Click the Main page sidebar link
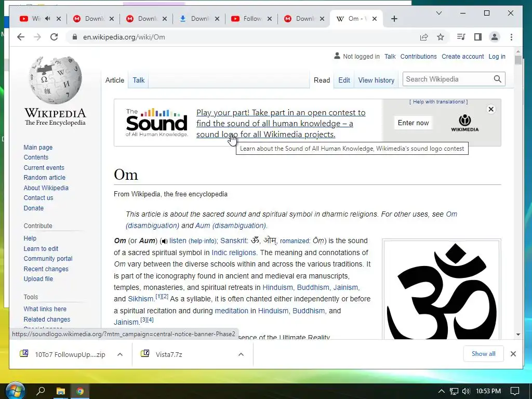 click(38, 147)
